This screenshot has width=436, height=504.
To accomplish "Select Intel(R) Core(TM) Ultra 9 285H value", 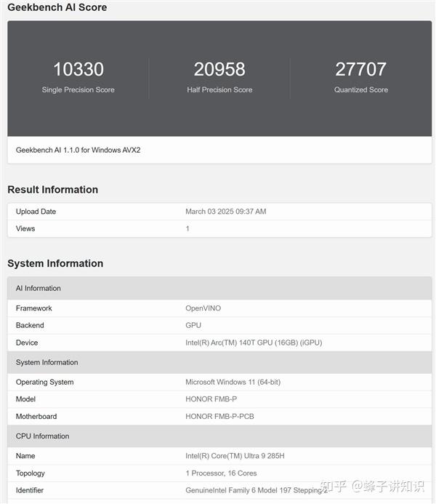I will (x=235, y=455).
